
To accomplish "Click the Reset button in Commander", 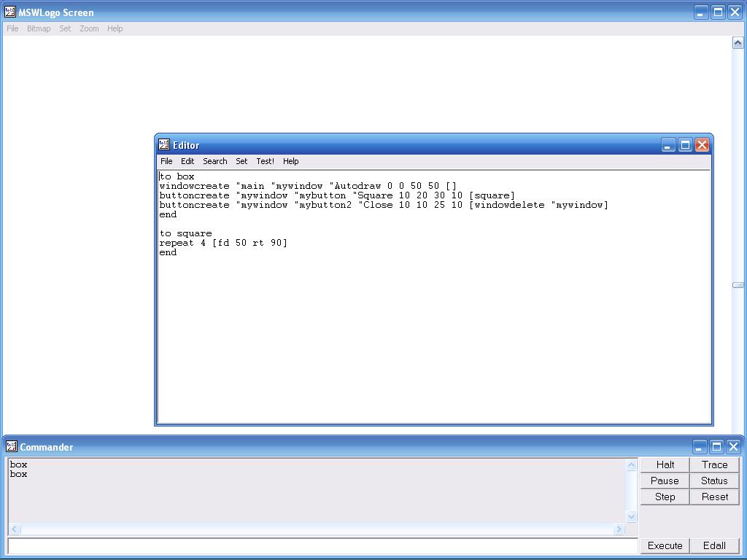I will click(715, 497).
